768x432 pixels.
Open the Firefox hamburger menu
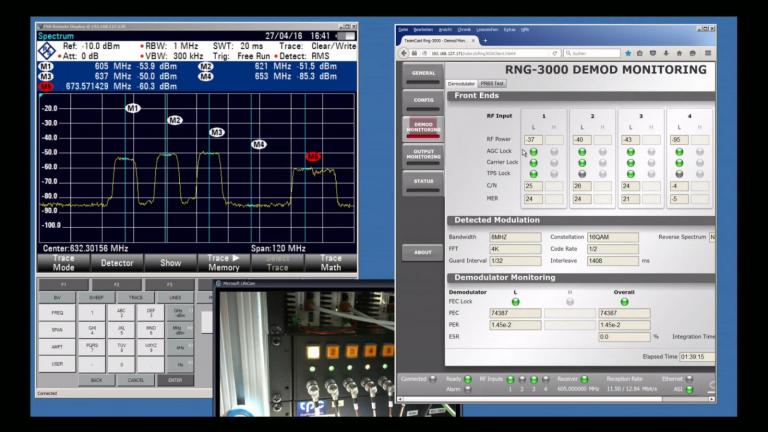pos(708,53)
